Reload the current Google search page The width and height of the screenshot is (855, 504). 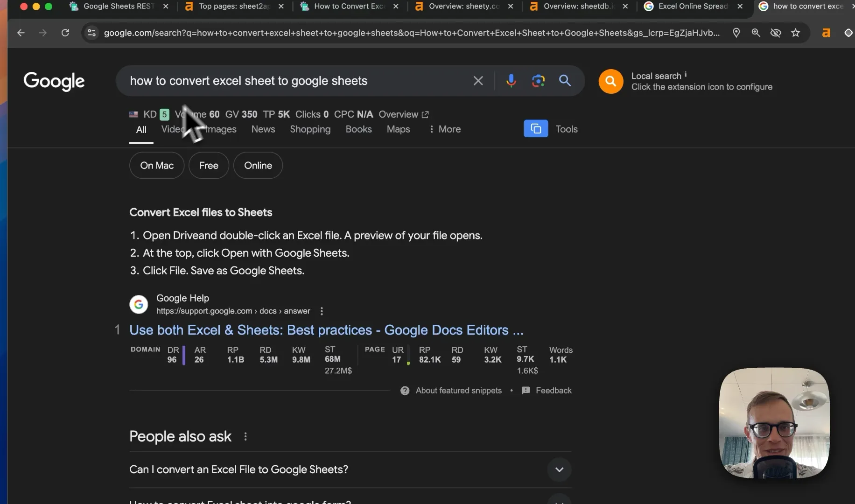[x=65, y=33]
